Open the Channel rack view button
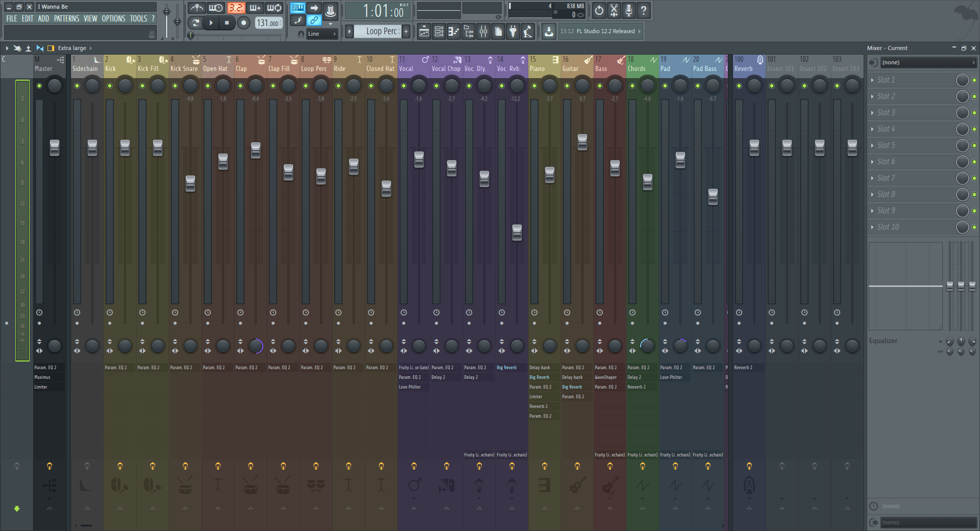980x531 pixels. [438, 32]
